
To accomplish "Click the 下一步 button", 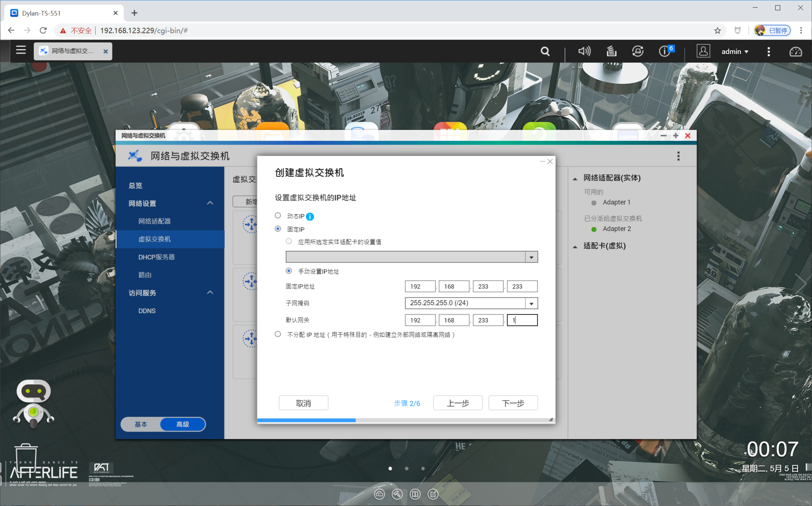I will pyautogui.click(x=513, y=403).
